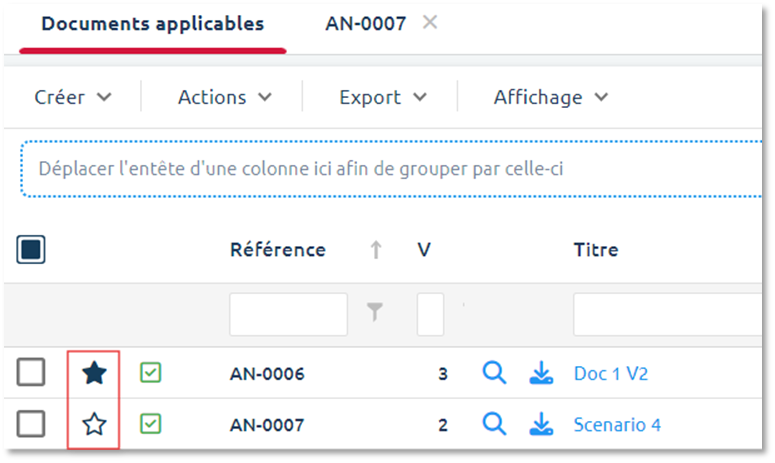Open the Créer dropdown menu
Screen dimensions: 775x463
click(x=73, y=97)
